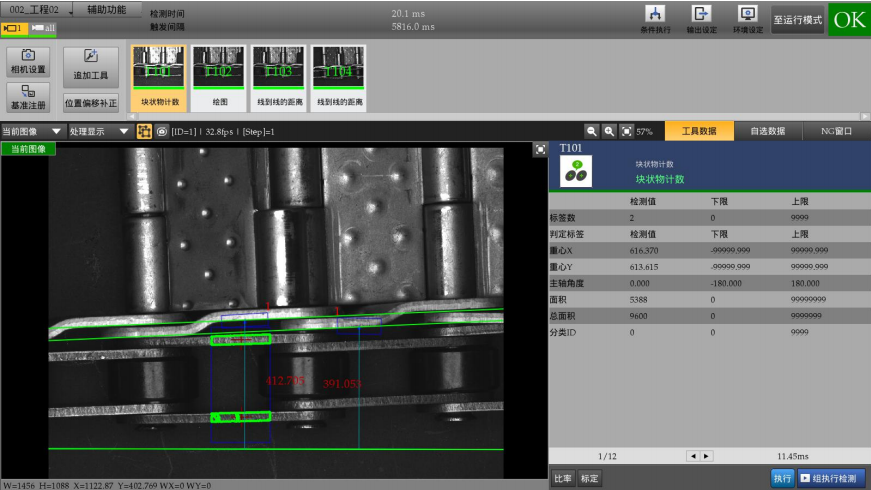Viewport: 871px width, 490px height.
Task: Open 相机设置 camera settings
Action: tap(28, 61)
